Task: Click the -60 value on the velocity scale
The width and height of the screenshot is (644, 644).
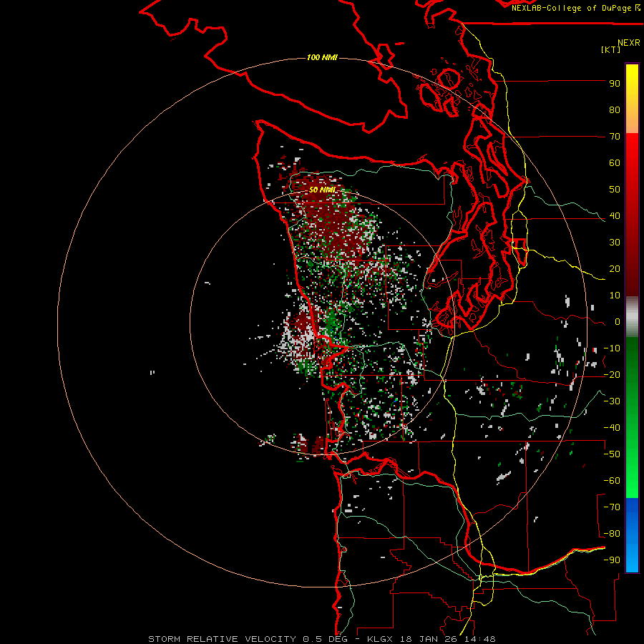Action: [612, 481]
